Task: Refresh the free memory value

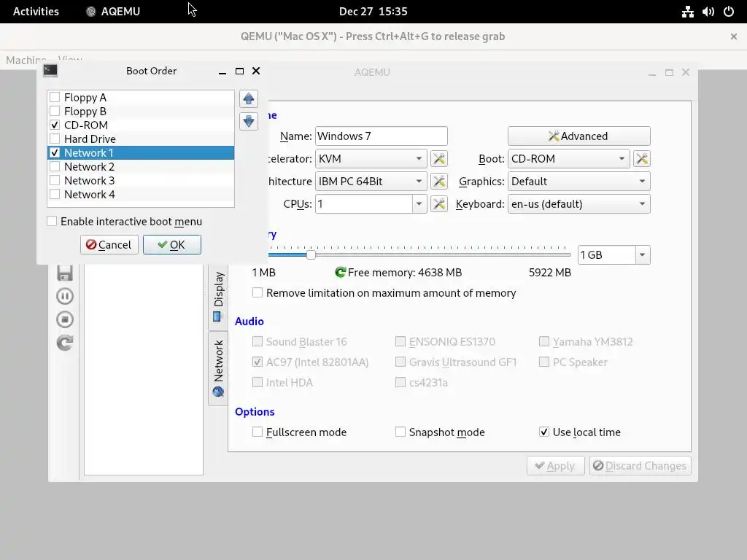Action: coord(340,273)
